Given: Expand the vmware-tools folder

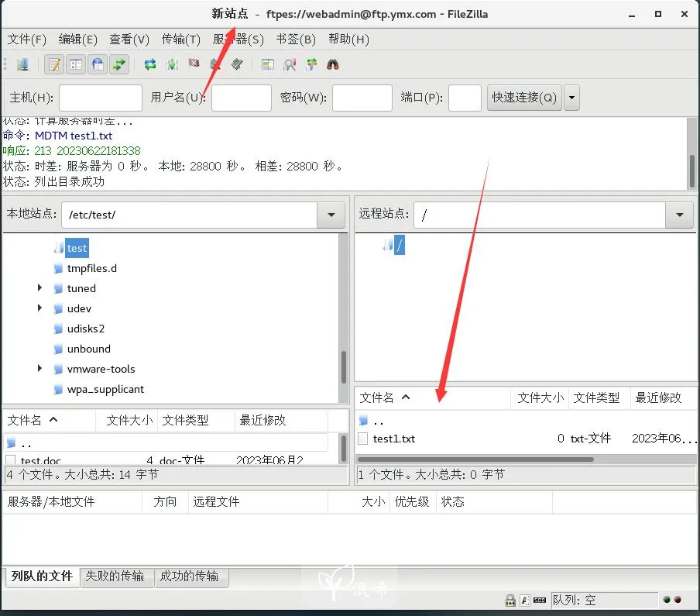Looking at the screenshot, I should pyautogui.click(x=39, y=368).
